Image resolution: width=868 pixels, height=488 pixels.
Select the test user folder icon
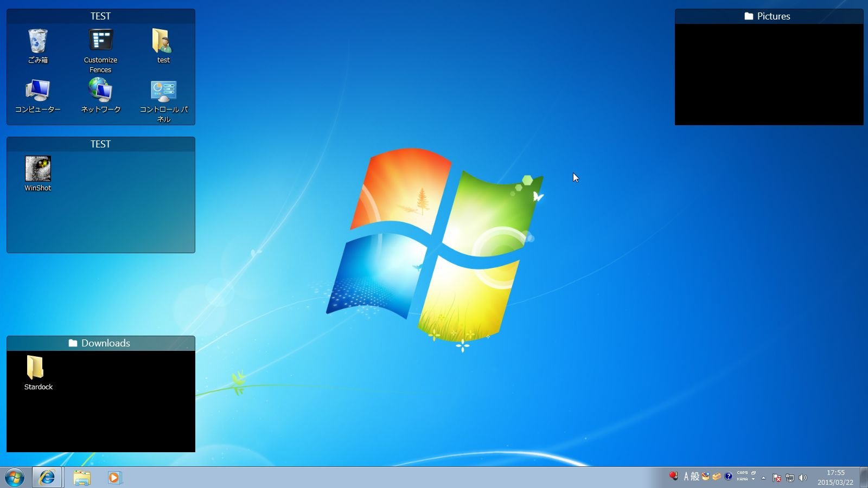163,46
